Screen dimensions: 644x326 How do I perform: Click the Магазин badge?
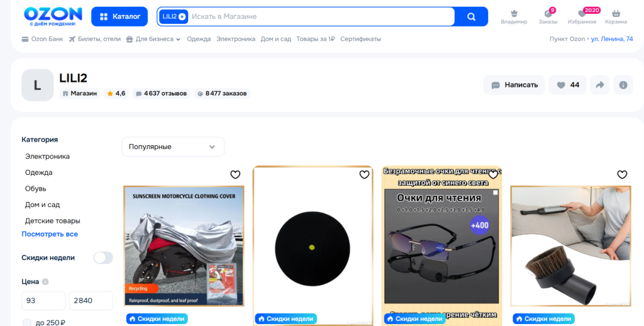(x=80, y=93)
